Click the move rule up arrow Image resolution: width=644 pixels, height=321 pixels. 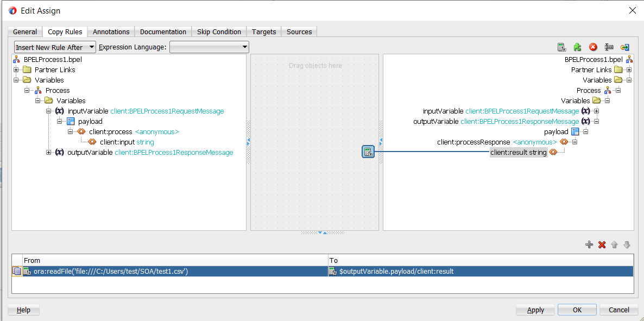click(614, 245)
